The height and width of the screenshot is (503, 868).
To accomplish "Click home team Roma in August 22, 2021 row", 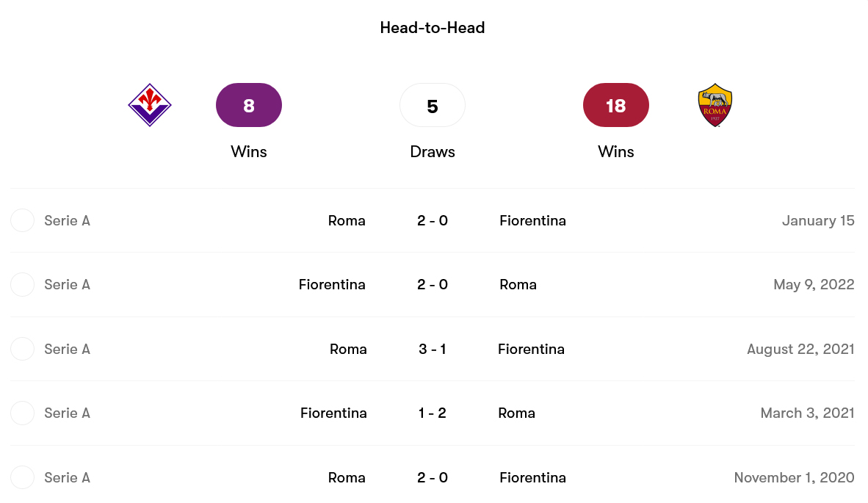I will click(348, 349).
